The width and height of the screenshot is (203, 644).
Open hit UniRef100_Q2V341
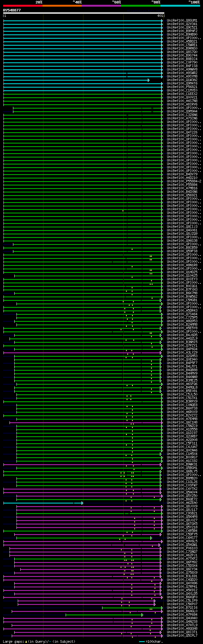point(182,24)
